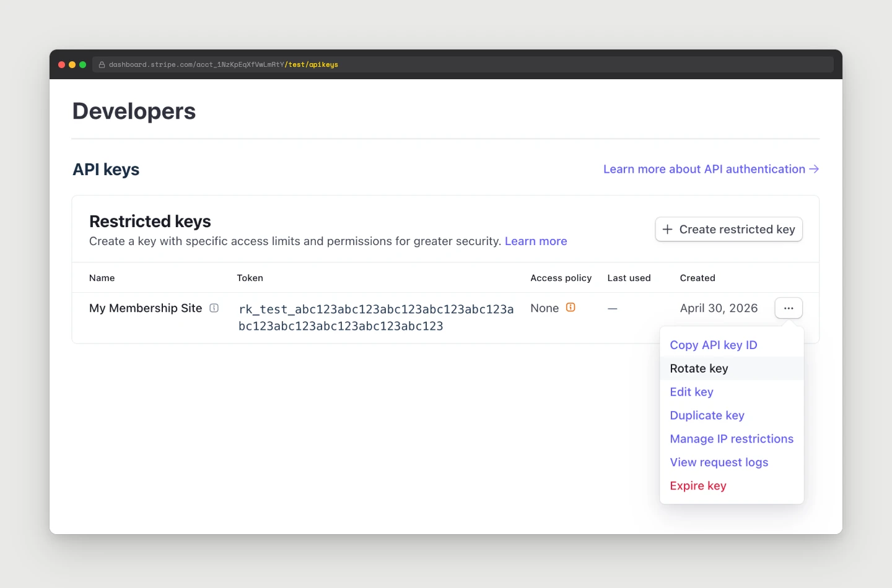This screenshot has height=588, width=892.
Task: Click the None access policy value
Action: [x=544, y=308]
